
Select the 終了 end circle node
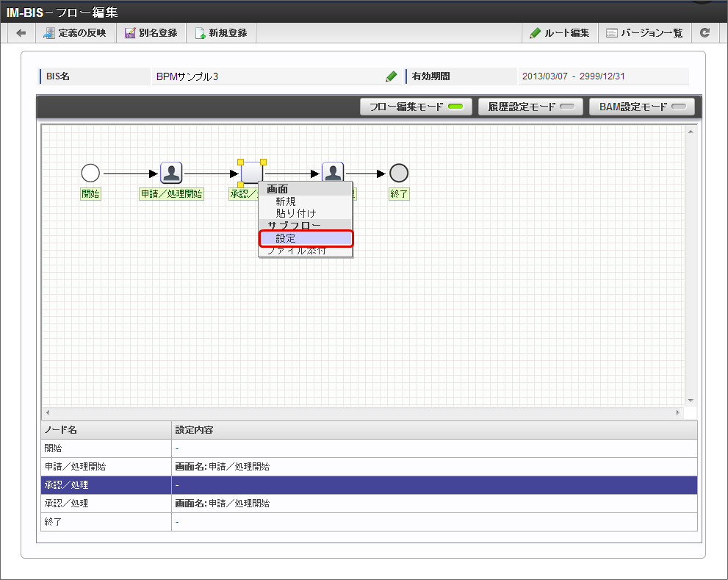point(399,173)
